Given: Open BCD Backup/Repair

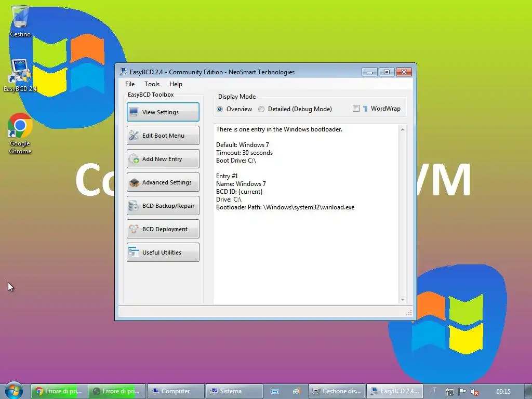Looking at the screenshot, I should (163, 206).
